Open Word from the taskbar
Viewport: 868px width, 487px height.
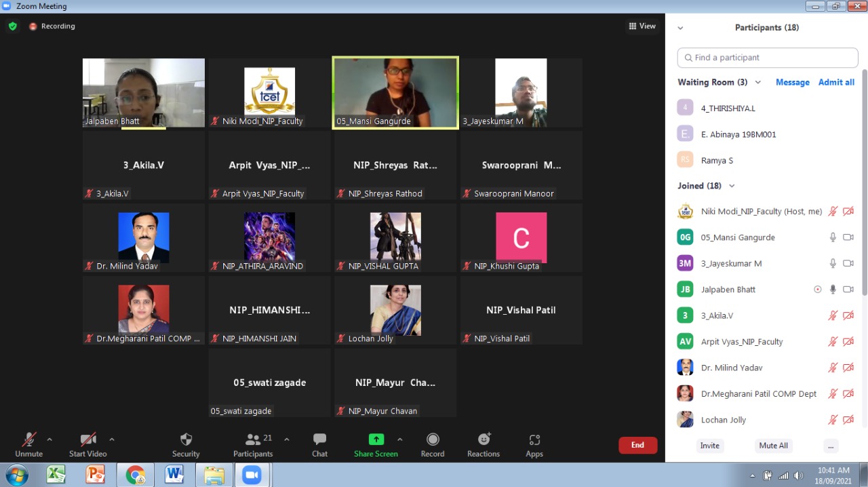click(174, 475)
